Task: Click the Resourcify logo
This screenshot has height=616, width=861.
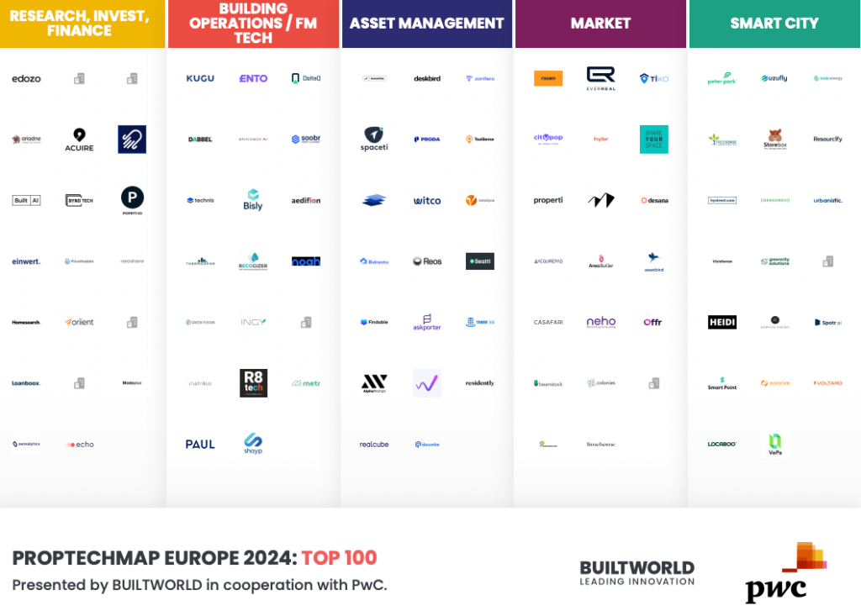Action: click(828, 140)
